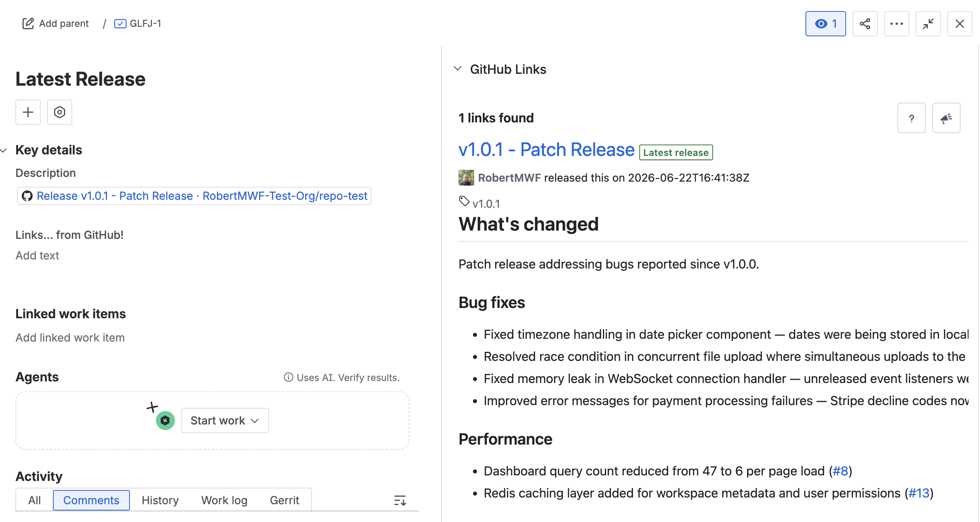
Task: Collapse the Key details section
Action: coord(4,150)
